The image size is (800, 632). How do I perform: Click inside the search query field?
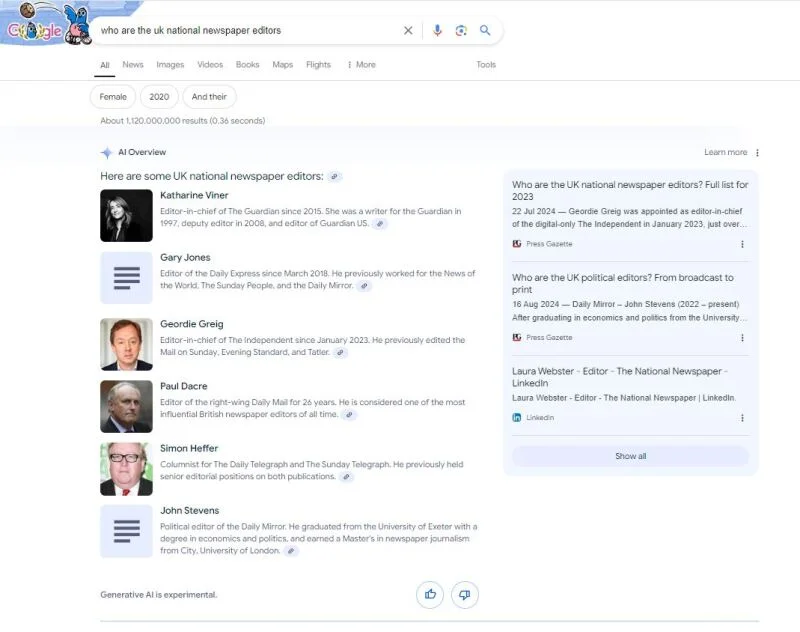tap(247, 31)
